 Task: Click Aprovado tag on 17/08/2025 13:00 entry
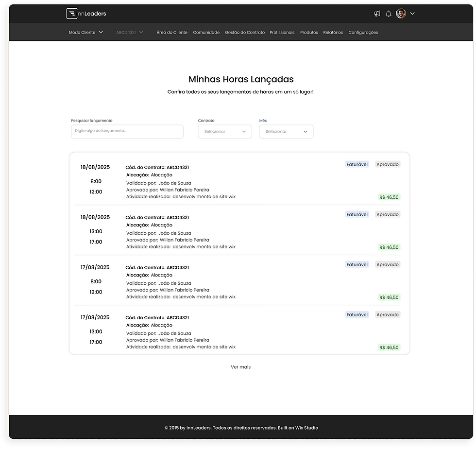point(388,314)
